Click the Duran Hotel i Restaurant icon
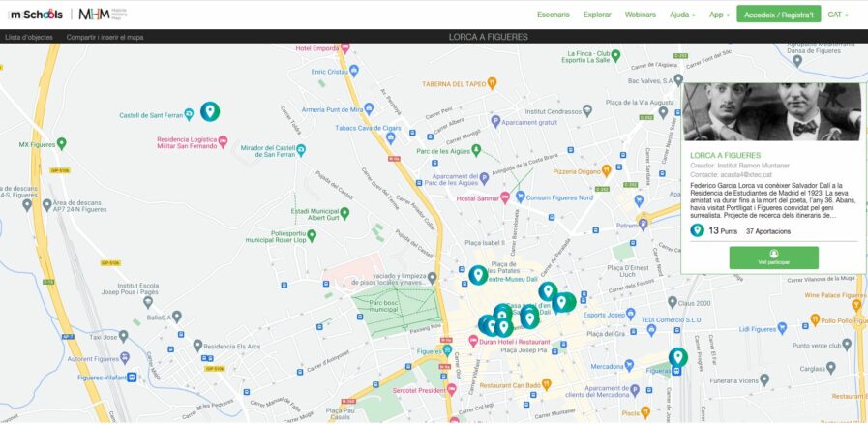Viewport: 868px width, 424px height. 472,341
